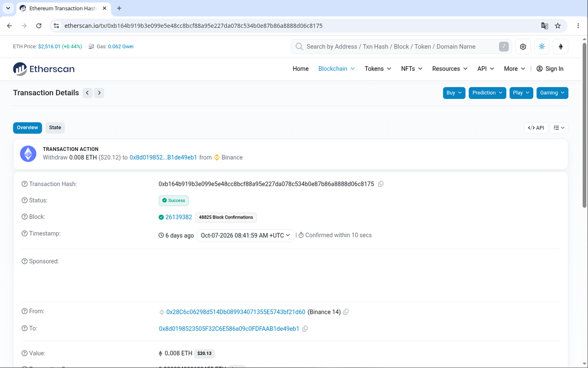Click the API button beside tabs
This screenshot has height=368, width=588.
[536, 128]
